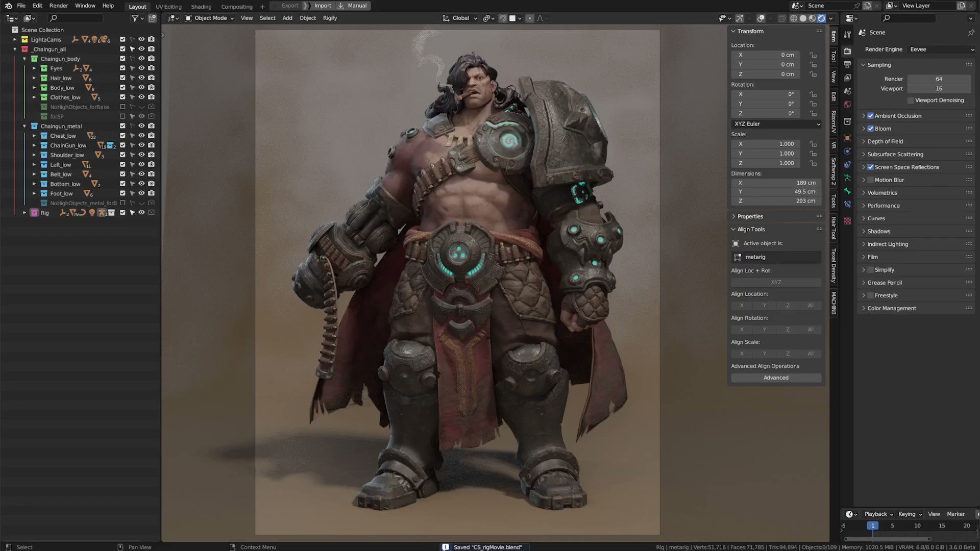This screenshot has height=551, width=980.
Task: Lock the Location X value
Action: tap(813, 55)
